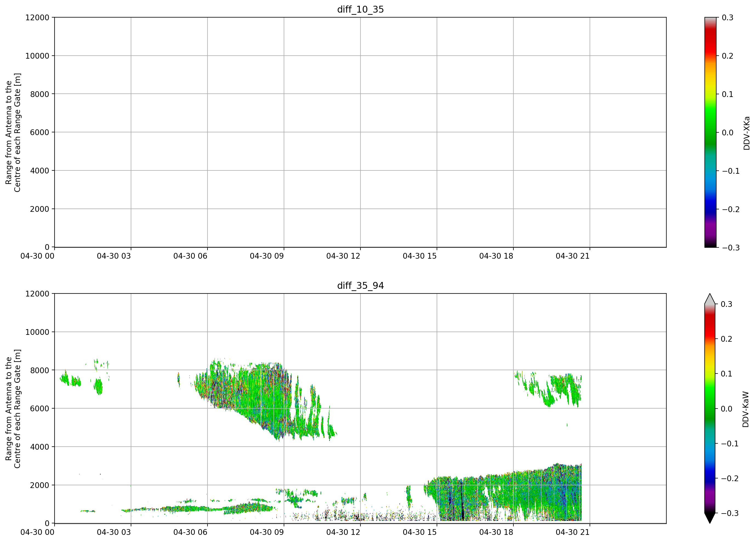This screenshot has height=542, width=756.
Task: Click the 04-30 15 x-tick under diff_10_35
Action: coord(420,256)
